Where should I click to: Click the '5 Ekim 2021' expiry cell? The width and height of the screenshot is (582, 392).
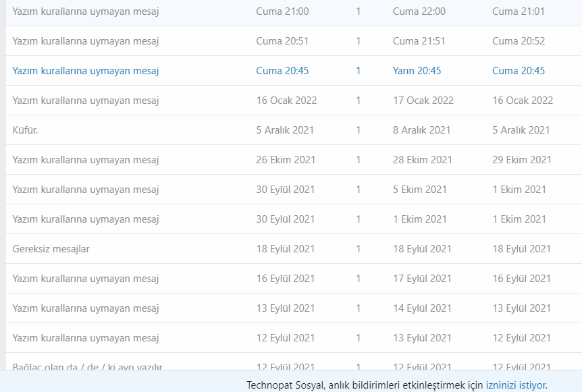[420, 190]
